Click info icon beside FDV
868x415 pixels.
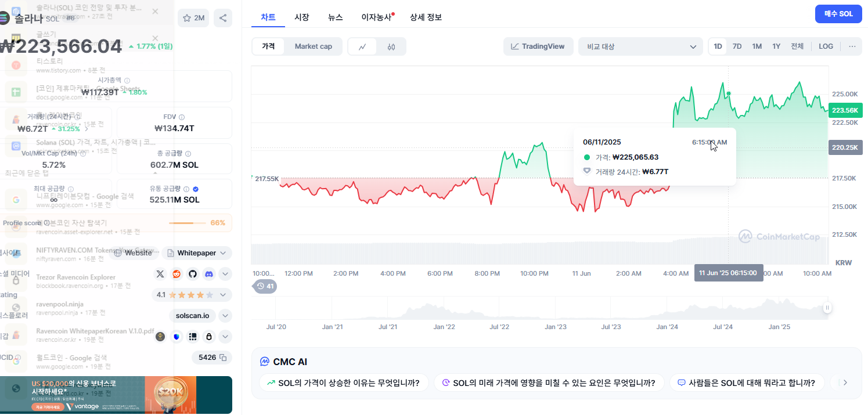pyautogui.click(x=182, y=117)
